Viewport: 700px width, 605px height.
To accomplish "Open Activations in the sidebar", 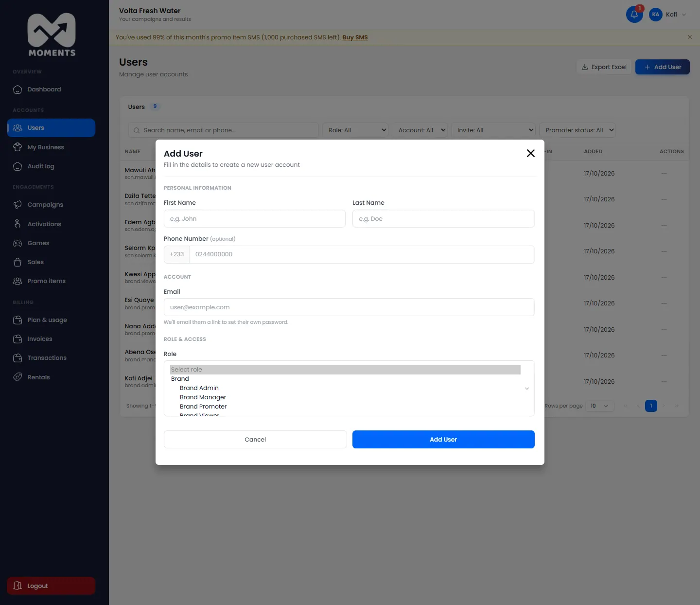I will [x=51, y=224].
